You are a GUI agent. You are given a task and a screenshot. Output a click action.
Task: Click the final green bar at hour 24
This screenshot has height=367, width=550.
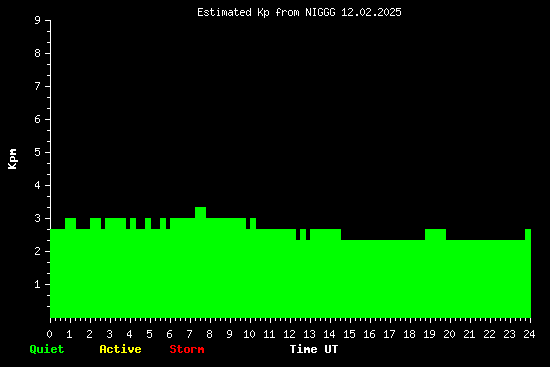528,273
